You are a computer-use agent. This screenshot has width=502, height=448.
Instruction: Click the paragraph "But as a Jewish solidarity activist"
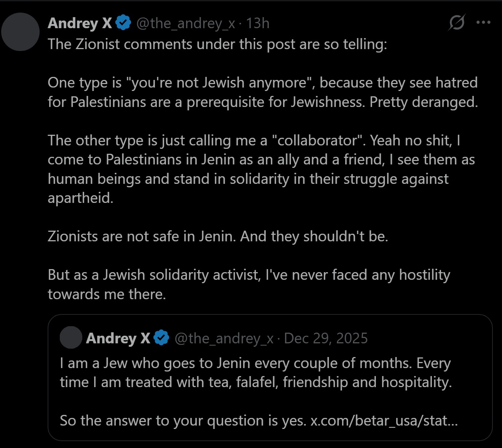tap(249, 284)
